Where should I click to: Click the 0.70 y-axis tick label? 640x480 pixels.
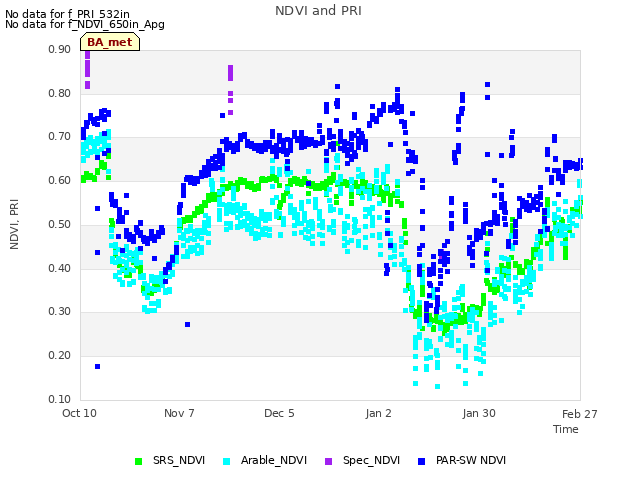[60, 136]
